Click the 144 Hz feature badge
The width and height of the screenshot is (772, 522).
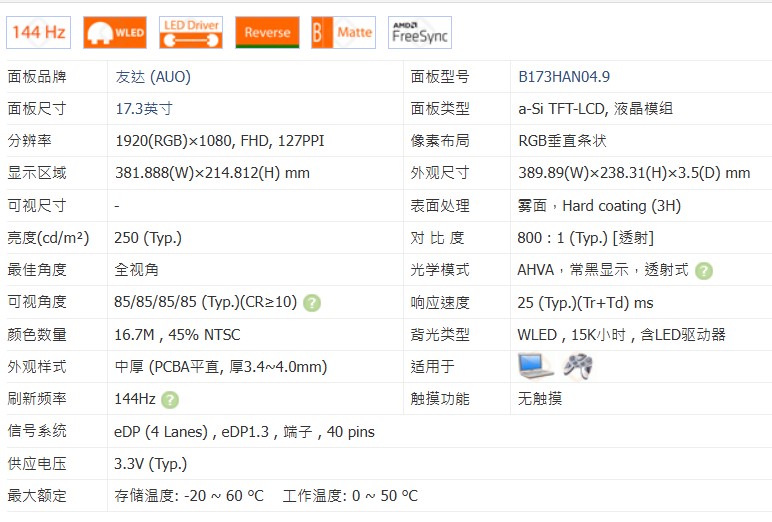(38, 32)
